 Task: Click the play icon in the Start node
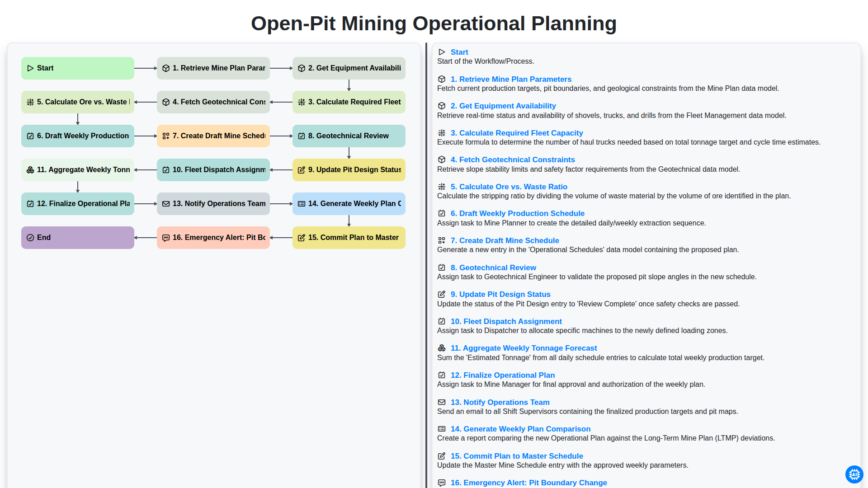tap(30, 68)
